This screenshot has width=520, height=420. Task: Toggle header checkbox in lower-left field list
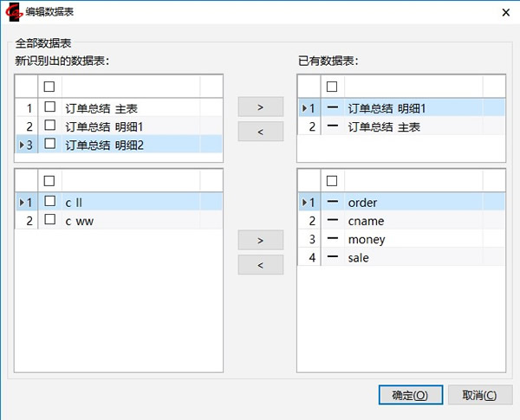50,180
